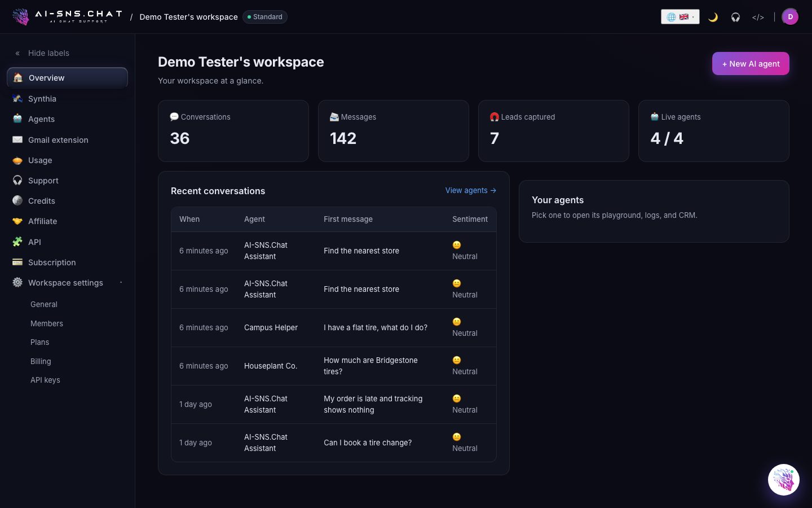Collapse Workspace settings using its arrow

[x=121, y=282]
